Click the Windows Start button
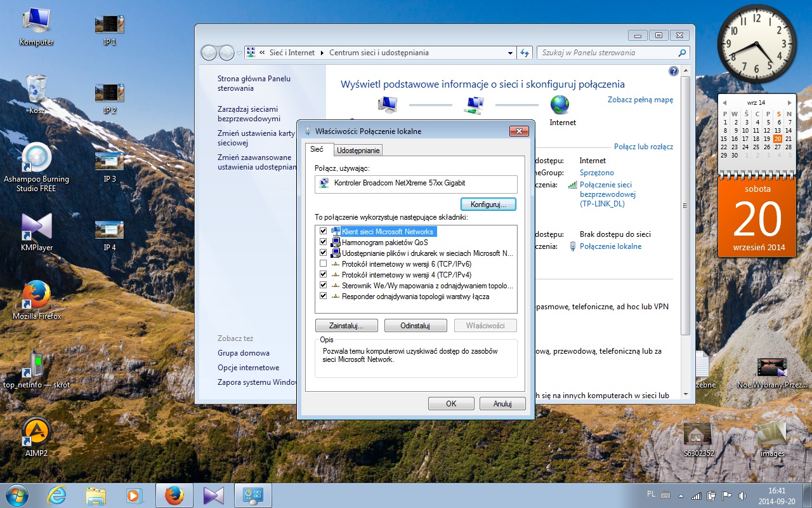 click(x=16, y=495)
